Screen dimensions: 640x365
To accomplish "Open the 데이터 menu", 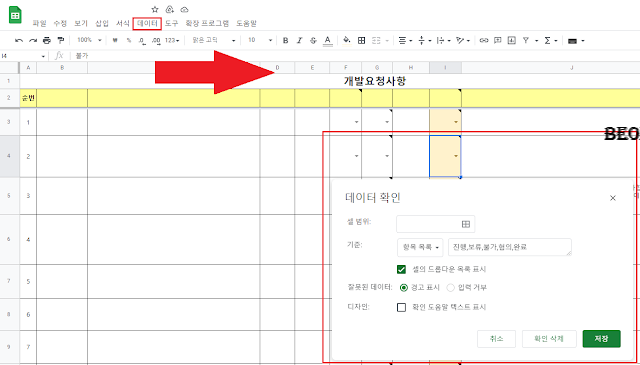I will [147, 24].
